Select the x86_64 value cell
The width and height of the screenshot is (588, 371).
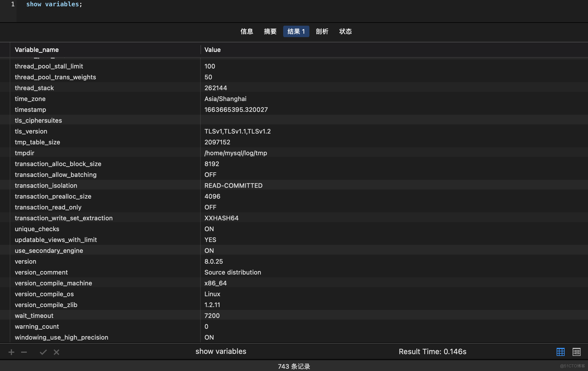click(216, 283)
